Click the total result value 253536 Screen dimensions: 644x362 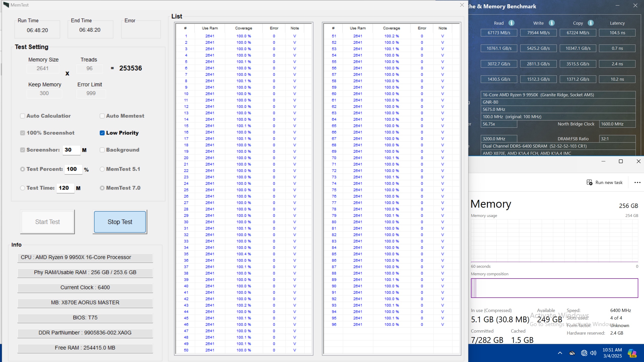coord(131,68)
